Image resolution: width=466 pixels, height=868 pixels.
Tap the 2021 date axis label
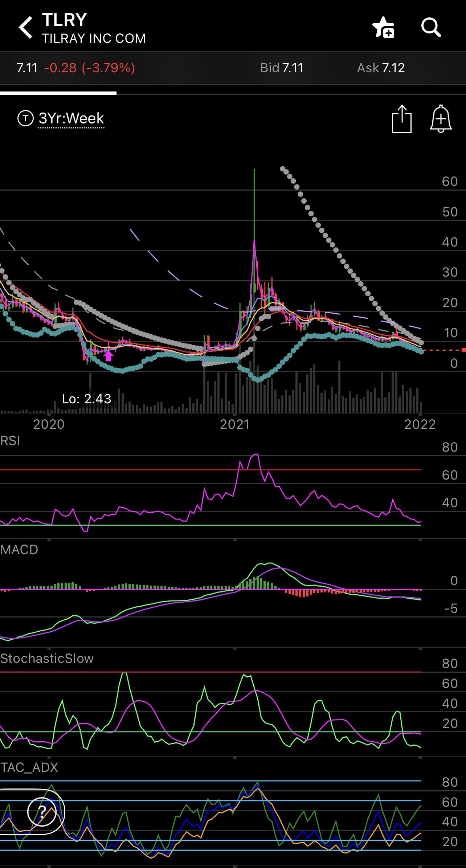click(x=235, y=424)
